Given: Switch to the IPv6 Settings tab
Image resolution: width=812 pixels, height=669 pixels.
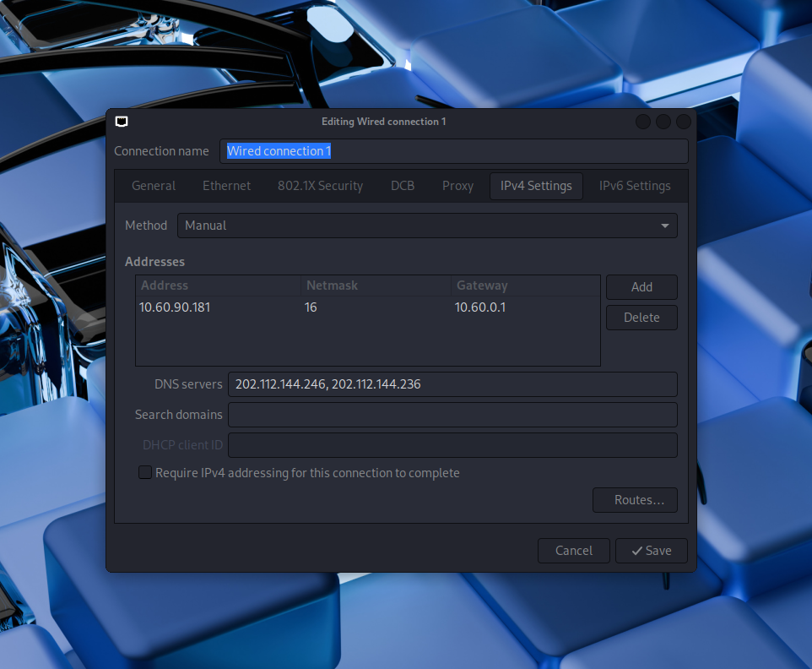Looking at the screenshot, I should (635, 186).
